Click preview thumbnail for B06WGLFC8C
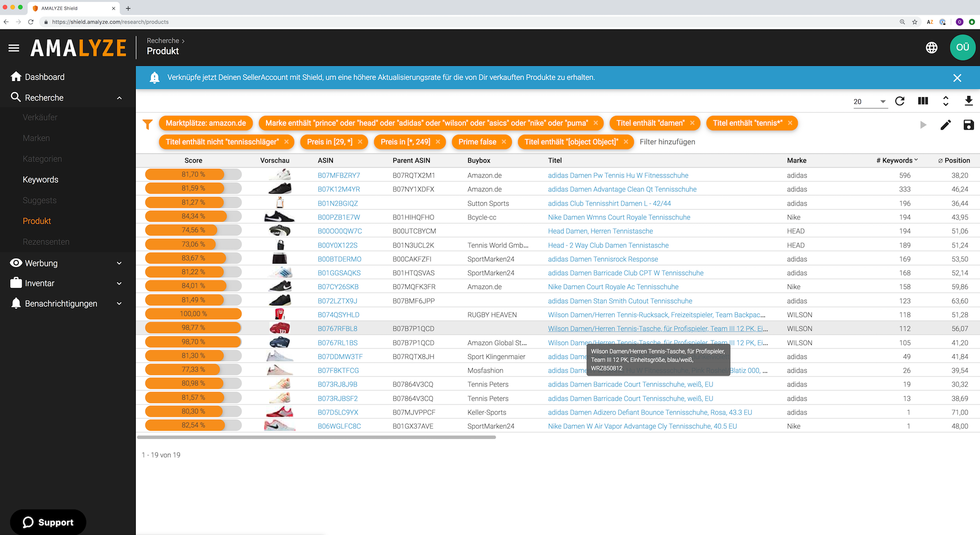 click(x=280, y=426)
